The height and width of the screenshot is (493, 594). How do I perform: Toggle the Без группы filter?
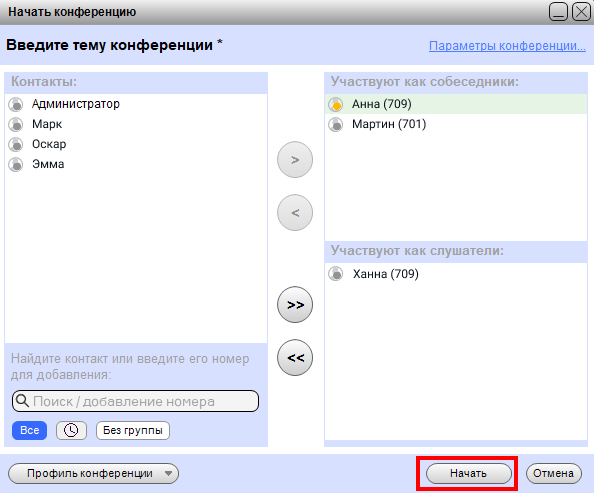tap(133, 430)
